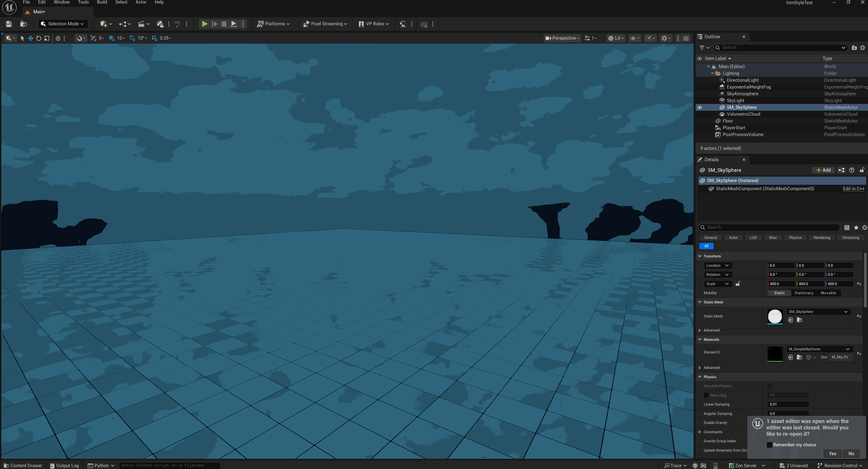Open the Selection Mode dropdown
This screenshot has height=469, width=868.
pyautogui.click(x=62, y=24)
